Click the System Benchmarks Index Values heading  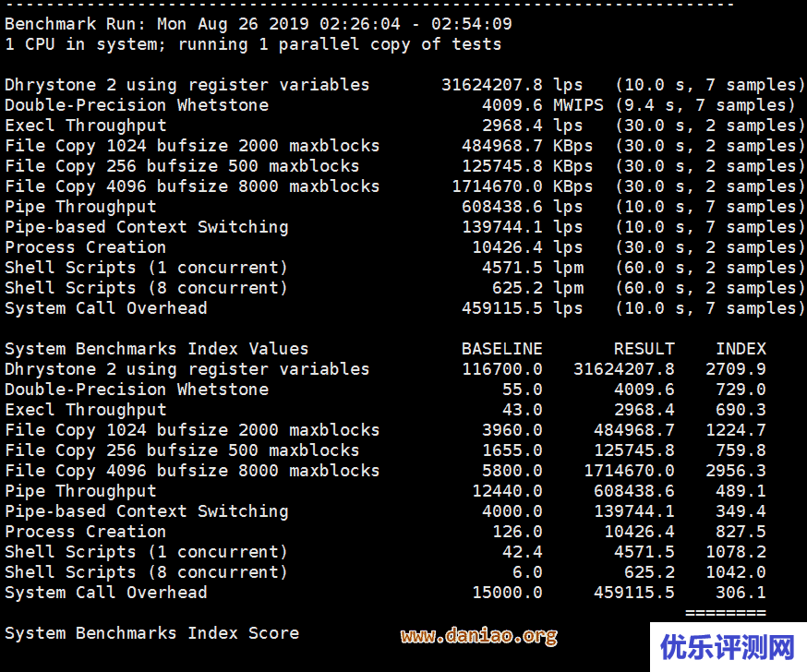coord(156,349)
